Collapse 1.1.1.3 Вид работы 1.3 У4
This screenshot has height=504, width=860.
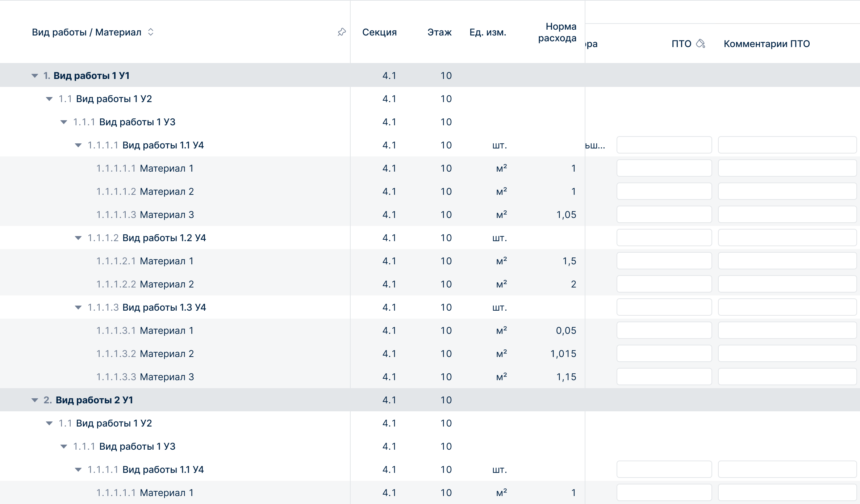(78, 307)
